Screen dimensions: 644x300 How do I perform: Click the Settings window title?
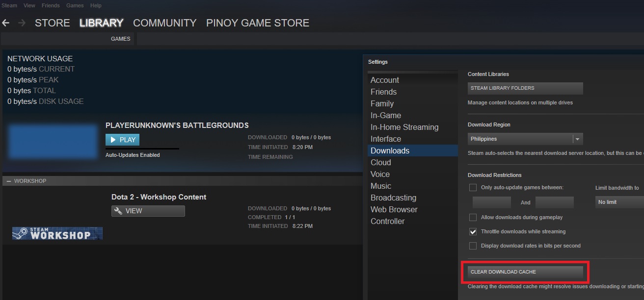[x=378, y=62]
